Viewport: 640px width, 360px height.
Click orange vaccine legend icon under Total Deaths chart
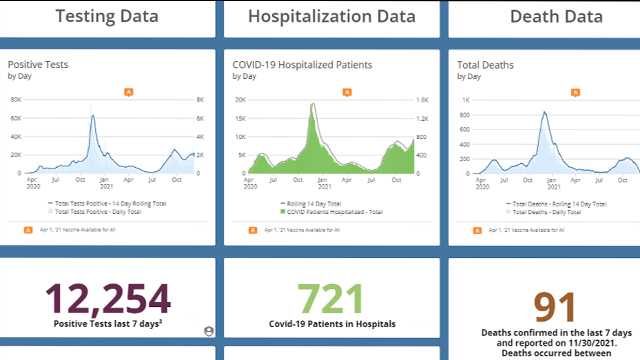click(477, 231)
